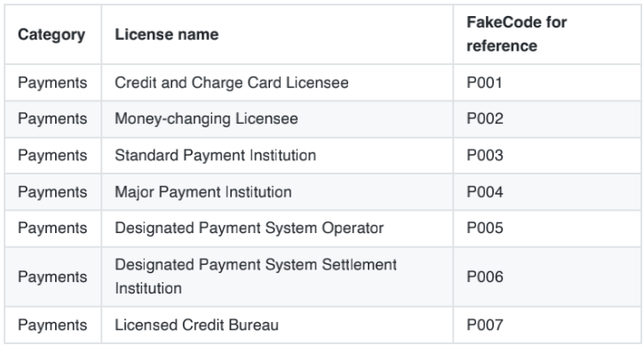Click the P007 code cell
The height and width of the screenshot is (346, 644).
pyautogui.click(x=547, y=325)
